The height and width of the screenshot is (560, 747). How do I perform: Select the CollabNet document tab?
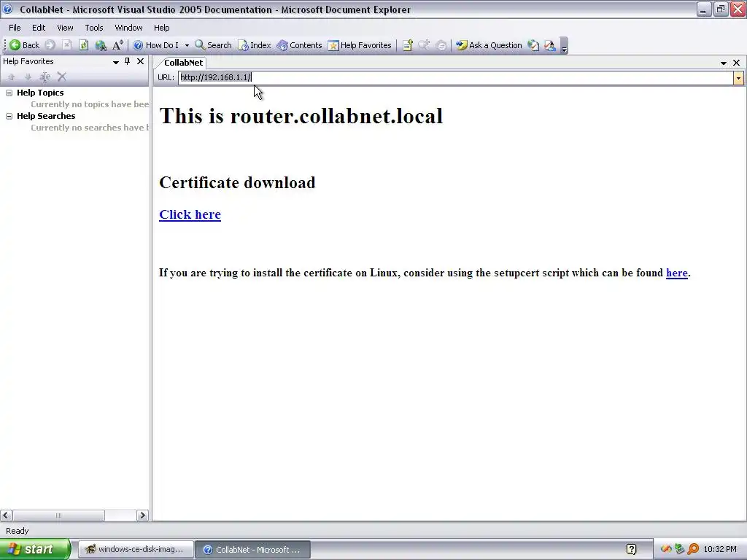point(183,63)
